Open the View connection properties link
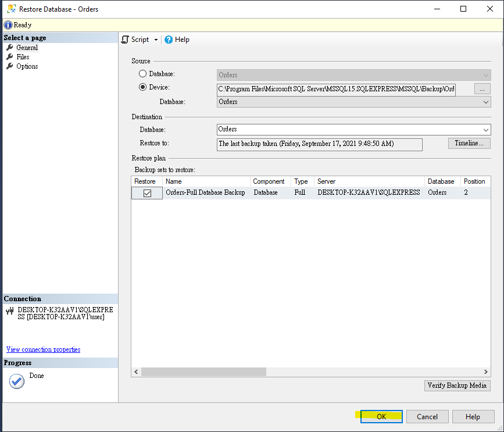504x432 pixels. (x=42, y=349)
